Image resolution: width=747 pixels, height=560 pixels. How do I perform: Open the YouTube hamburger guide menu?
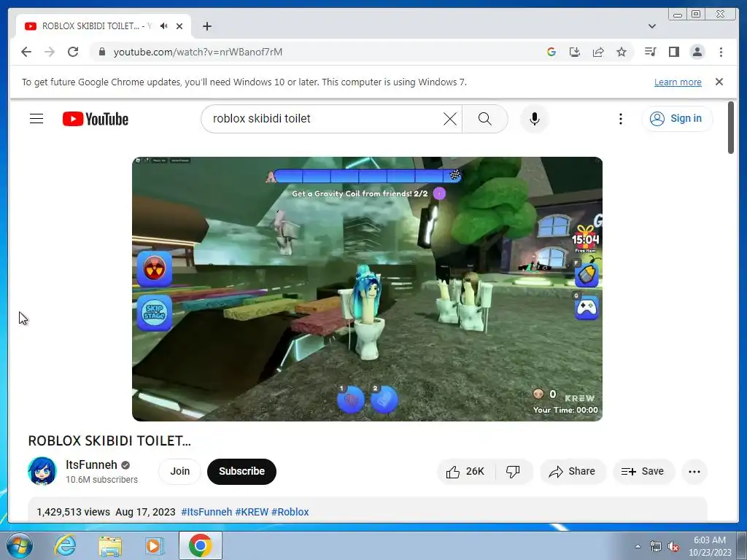point(36,119)
